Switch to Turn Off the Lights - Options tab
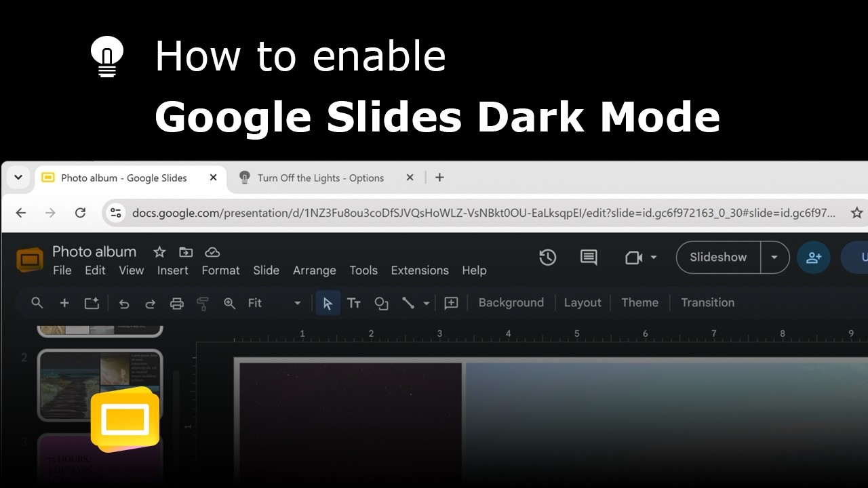868x488 pixels. tap(321, 178)
